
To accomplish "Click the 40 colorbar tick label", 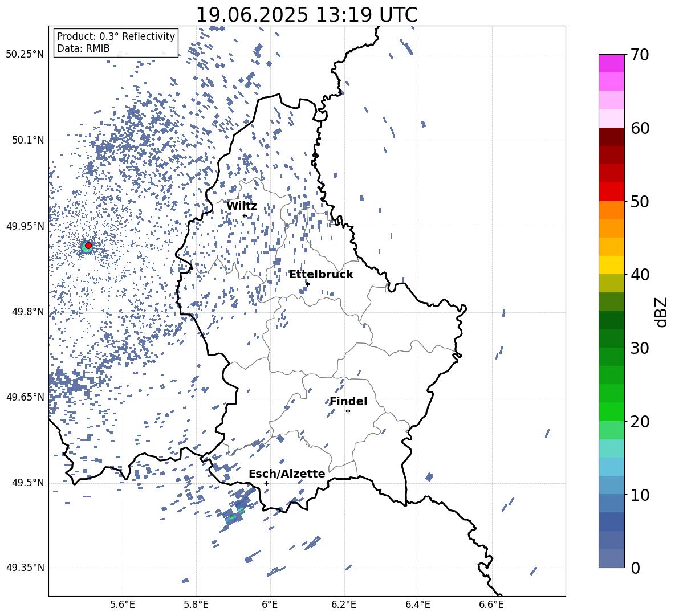I will 640,275.
